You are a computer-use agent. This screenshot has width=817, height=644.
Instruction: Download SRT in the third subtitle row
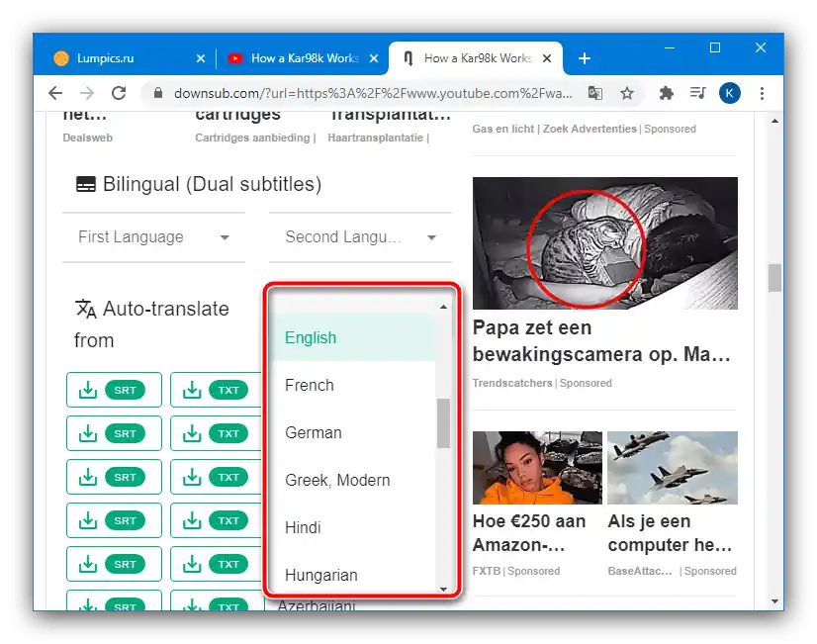click(x=114, y=477)
